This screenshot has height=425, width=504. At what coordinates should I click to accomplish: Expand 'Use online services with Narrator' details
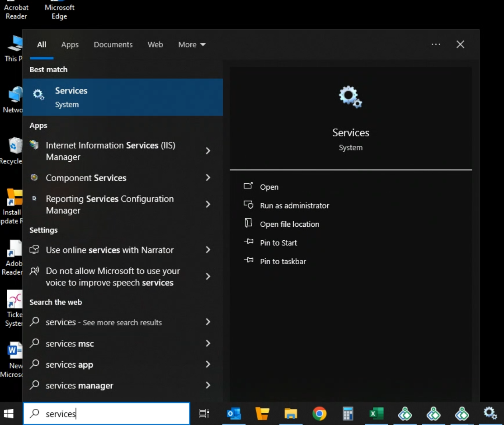tap(208, 250)
